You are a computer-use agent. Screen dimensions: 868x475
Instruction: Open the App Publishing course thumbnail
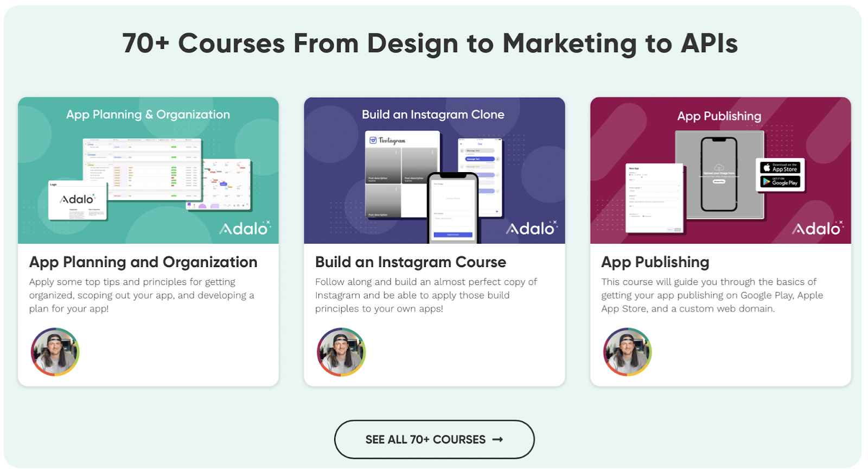(x=720, y=170)
